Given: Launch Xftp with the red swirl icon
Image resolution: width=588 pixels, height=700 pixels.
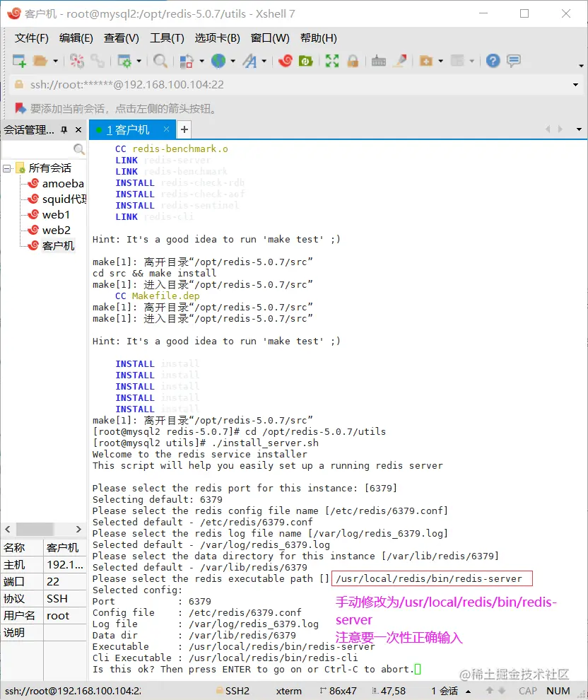Looking at the screenshot, I should pyautogui.click(x=285, y=60).
